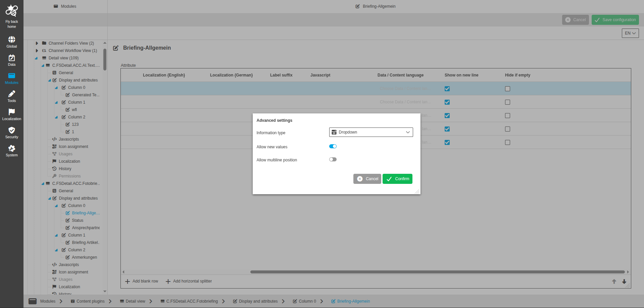Uncheck Show on new line in first row
Screen dimensions: 644x308
(x=447, y=89)
